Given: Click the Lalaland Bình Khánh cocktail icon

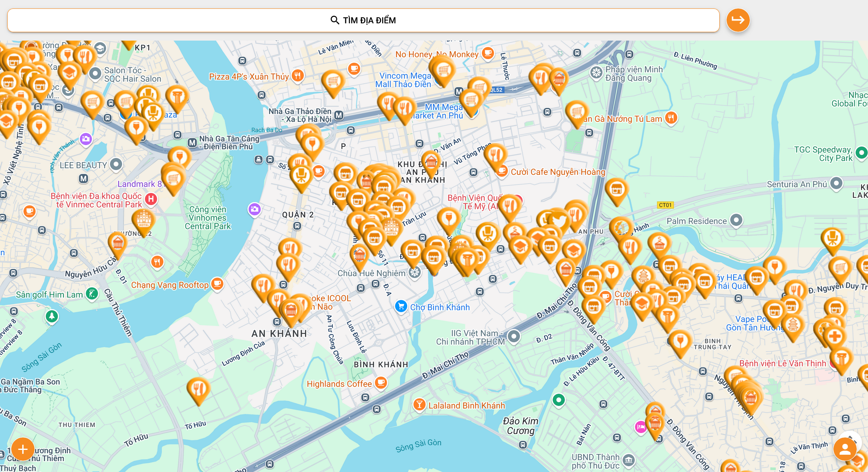Looking at the screenshot, I should (x=419, y=404).
